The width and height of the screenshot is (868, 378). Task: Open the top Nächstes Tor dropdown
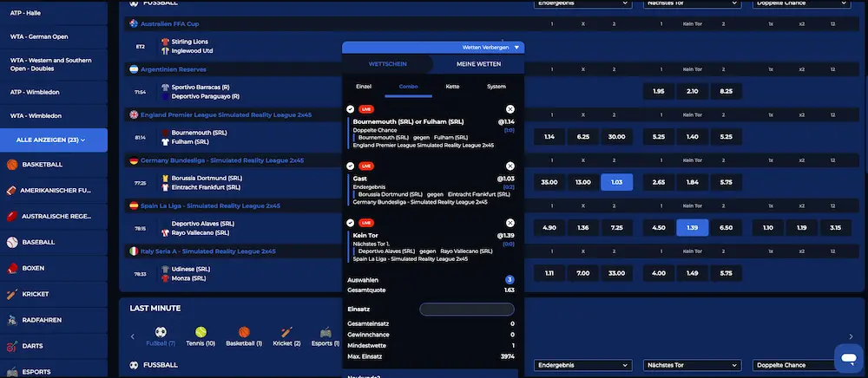tap(692, 3)
